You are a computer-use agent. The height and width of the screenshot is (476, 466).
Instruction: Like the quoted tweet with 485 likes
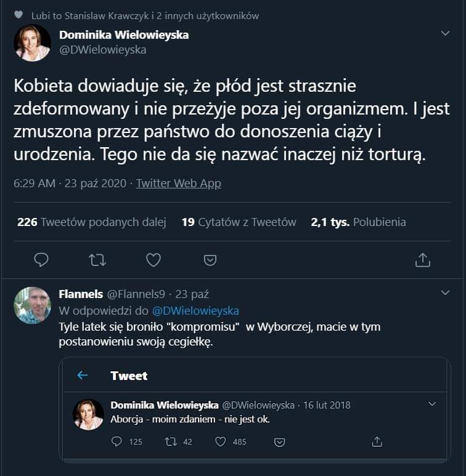click(221, 442)
